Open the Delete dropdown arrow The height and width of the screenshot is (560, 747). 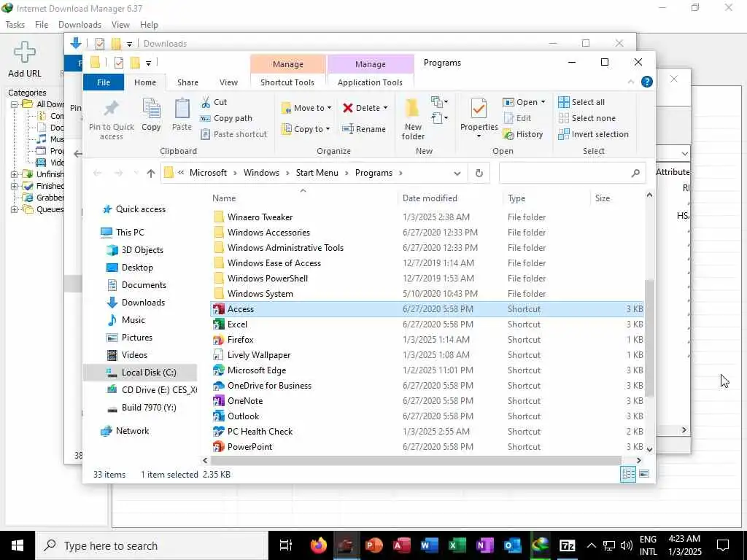(385, 108)
